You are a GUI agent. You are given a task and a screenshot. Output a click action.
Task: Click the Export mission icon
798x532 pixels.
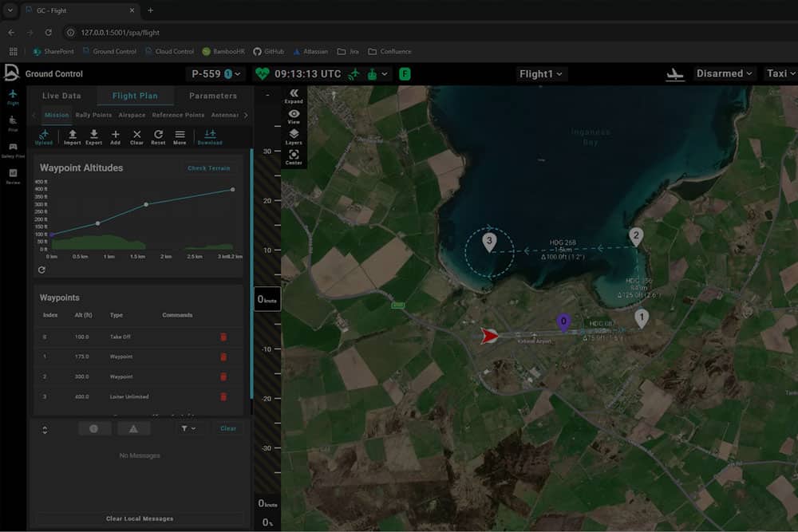pos(93,135)
